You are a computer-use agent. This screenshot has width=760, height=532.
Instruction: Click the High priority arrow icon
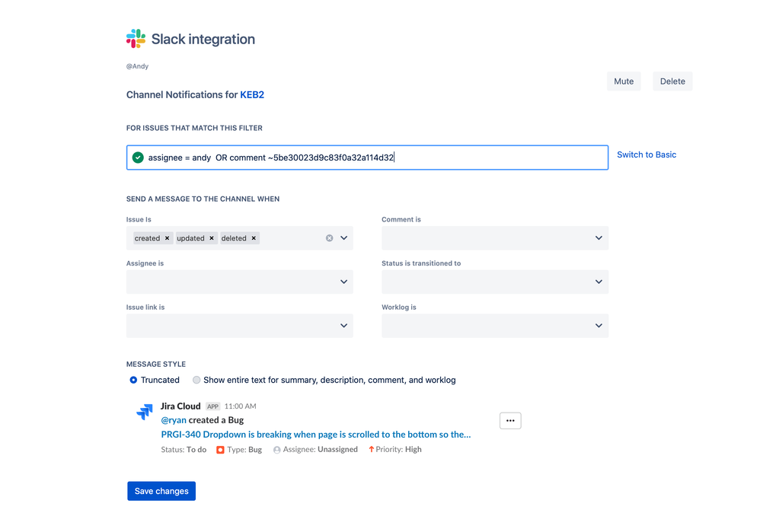tap(372, 449)
